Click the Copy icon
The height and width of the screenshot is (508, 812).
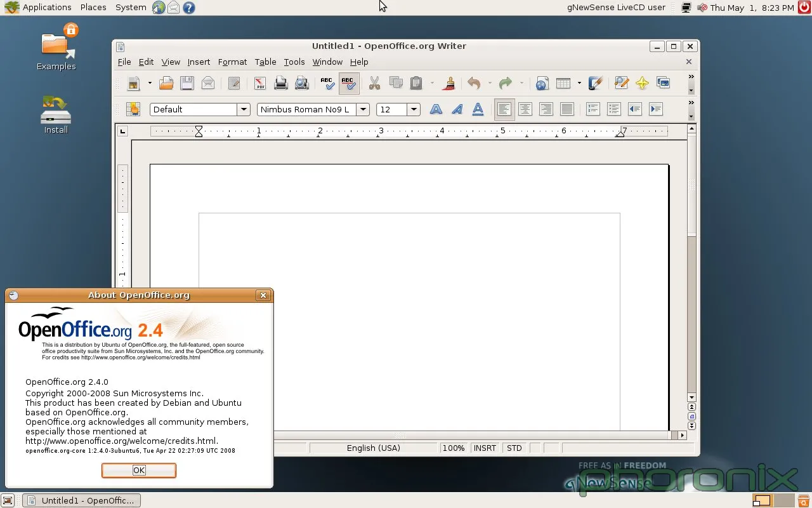click(396, 83)
